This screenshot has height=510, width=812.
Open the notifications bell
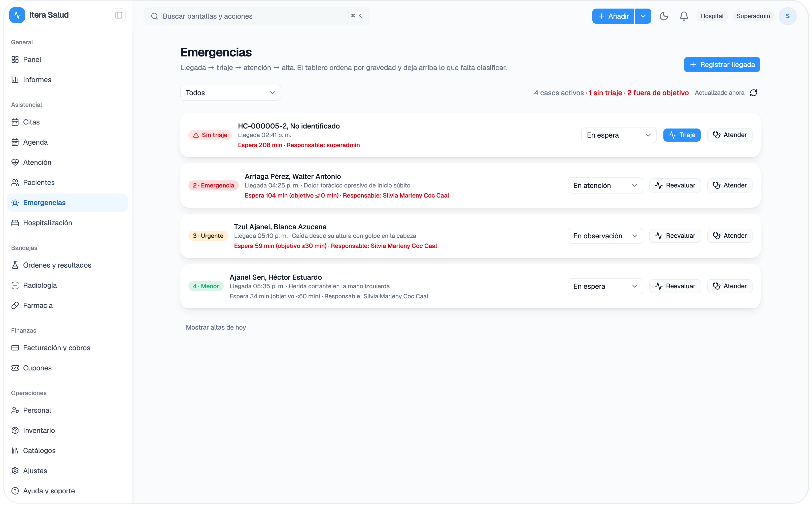(x=684, y=16)
